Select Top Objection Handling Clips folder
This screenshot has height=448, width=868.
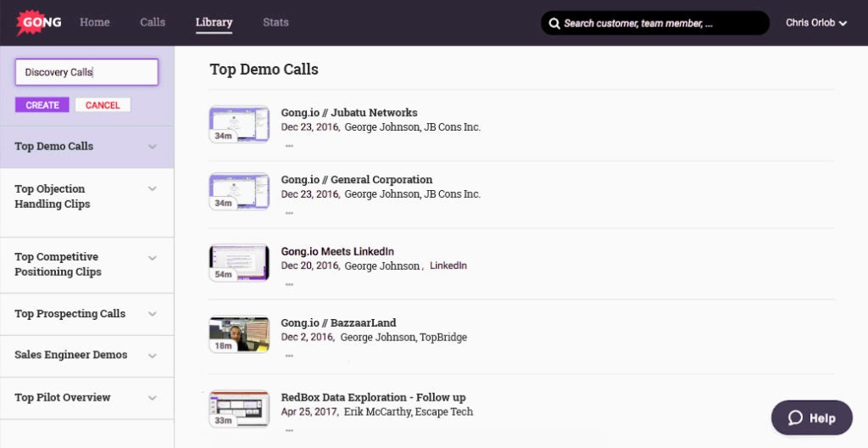pos(87,203)
